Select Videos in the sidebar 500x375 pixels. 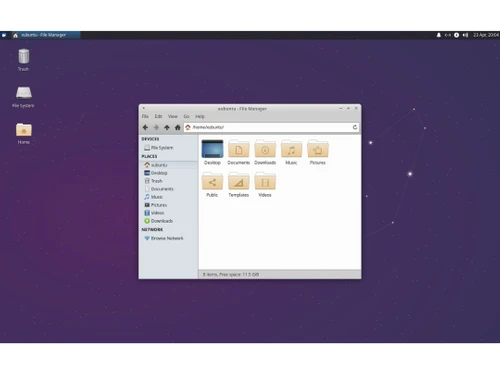tap(168, 213)
